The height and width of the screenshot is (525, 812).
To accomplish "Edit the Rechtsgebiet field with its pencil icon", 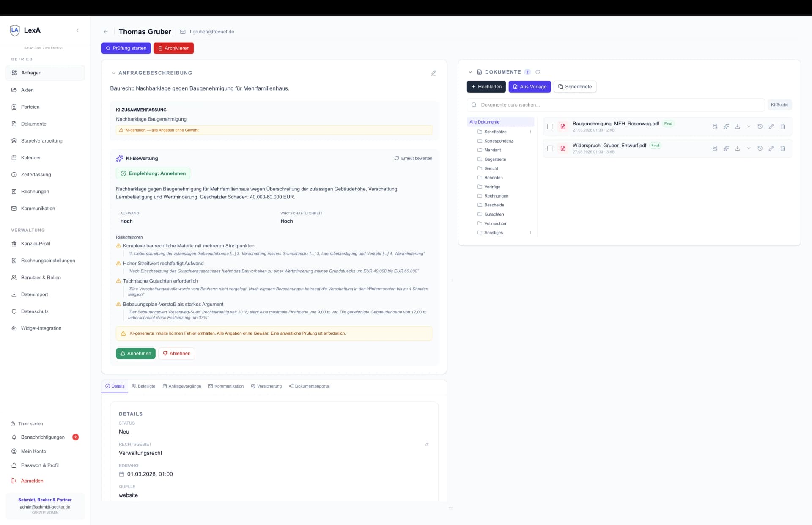I will click(x=426, y=445).
